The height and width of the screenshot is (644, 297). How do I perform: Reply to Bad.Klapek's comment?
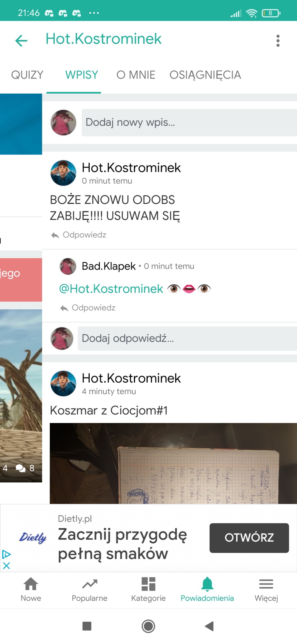point(88,308)
